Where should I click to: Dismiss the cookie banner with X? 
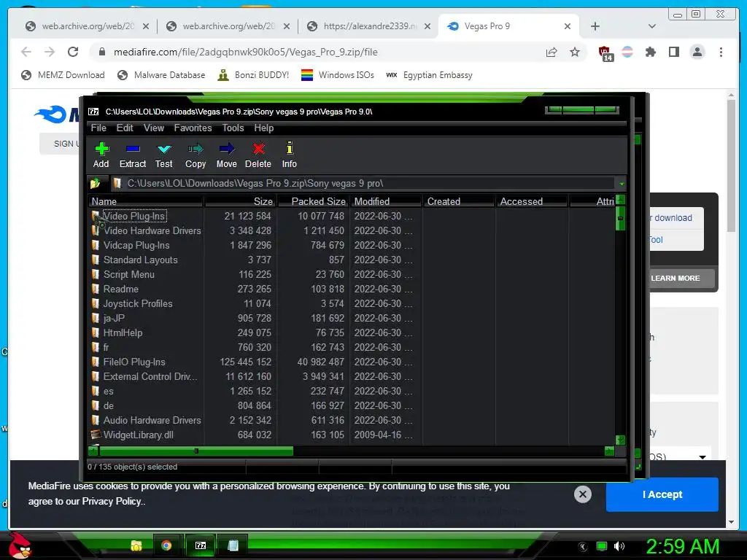(x=583, y=494)
